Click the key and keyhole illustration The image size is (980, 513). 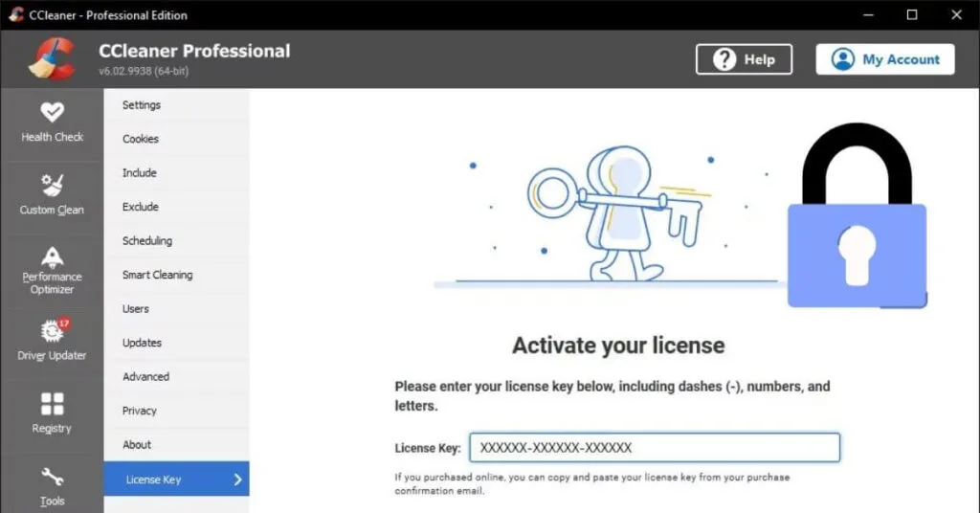point(613,214)
